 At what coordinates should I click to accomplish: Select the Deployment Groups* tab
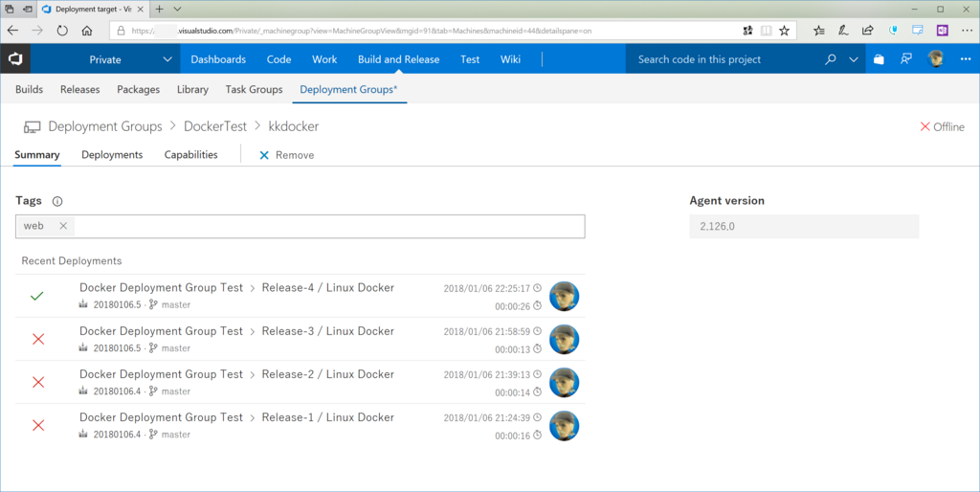348,89
